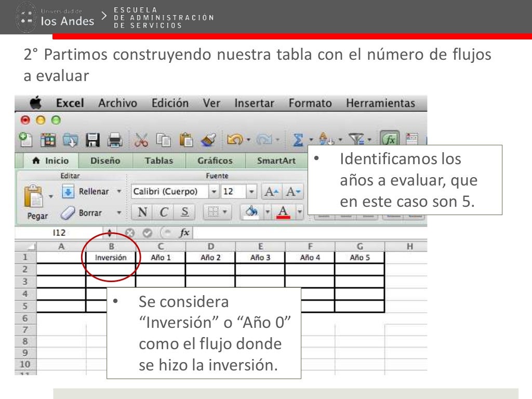Open the font color dropdown arrow
The image size is (532, 399).
(300, 212)
